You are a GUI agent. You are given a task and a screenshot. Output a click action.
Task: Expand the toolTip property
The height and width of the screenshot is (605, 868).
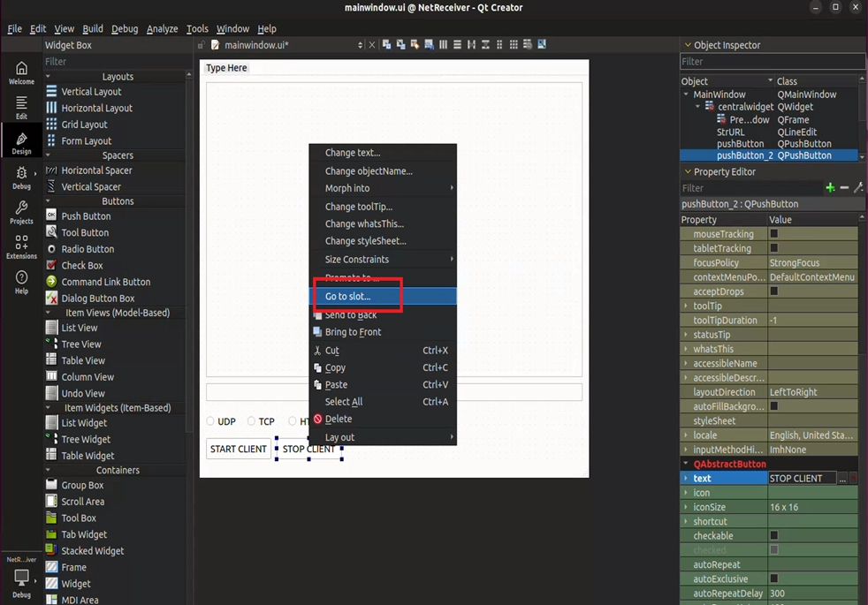coord(686,306)
